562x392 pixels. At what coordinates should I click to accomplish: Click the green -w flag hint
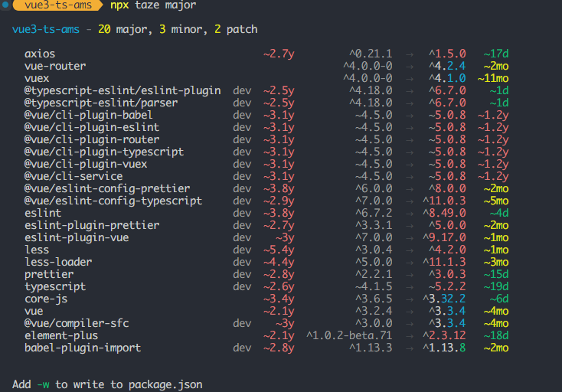point(44,384)
